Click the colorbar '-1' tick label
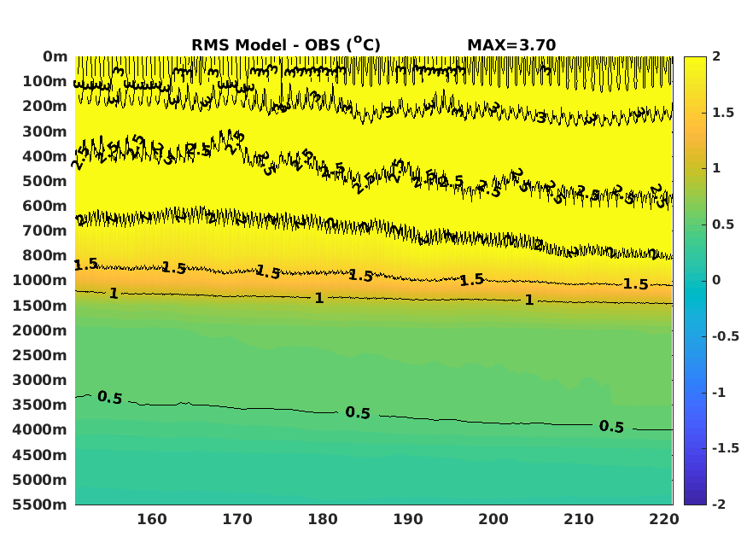747x560 pixels. click(719, 393)
